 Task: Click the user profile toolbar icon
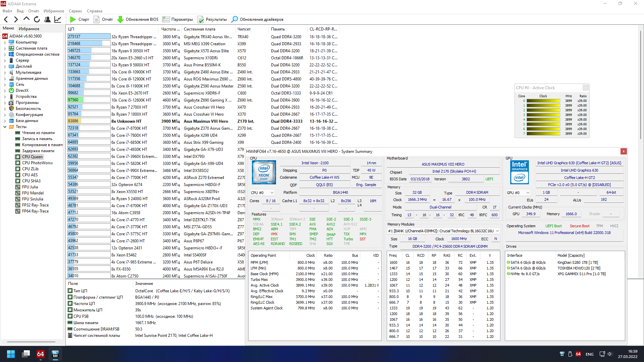tap(47, 19)
